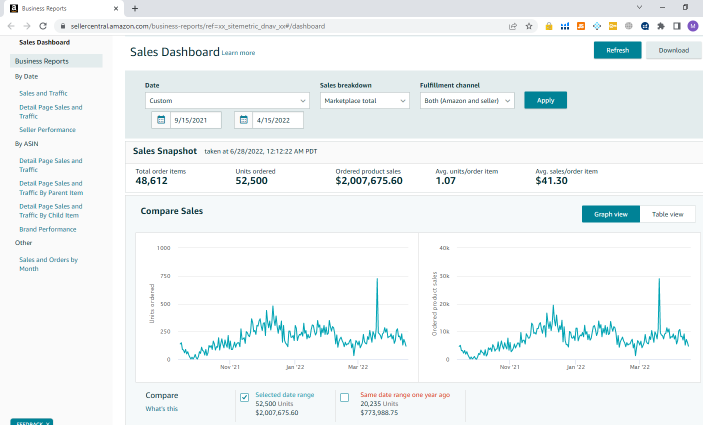Click the Total order items value 48,612
Screen dimensions: 703x425
tap(152, 181)
